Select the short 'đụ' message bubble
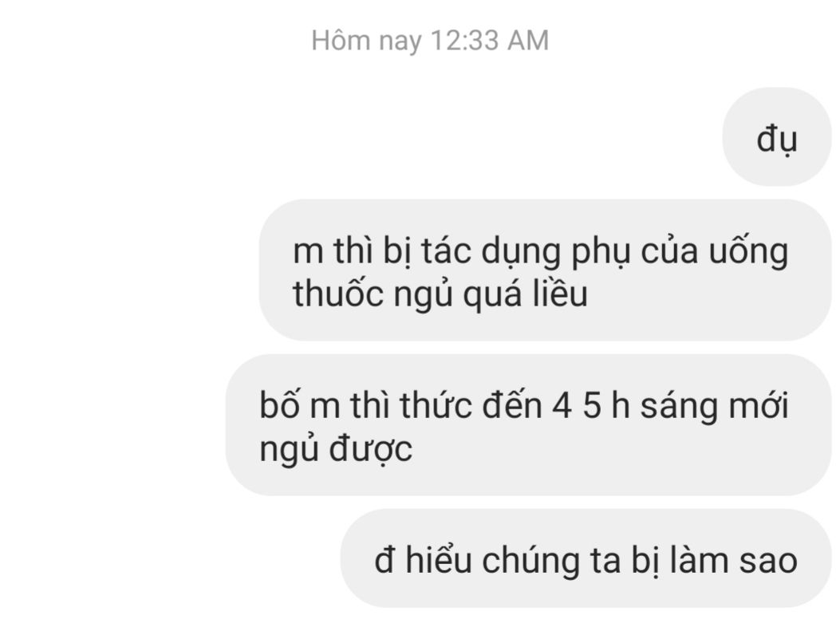The height and width of the screenshot is (619, 840). click(x=777, y=137)
